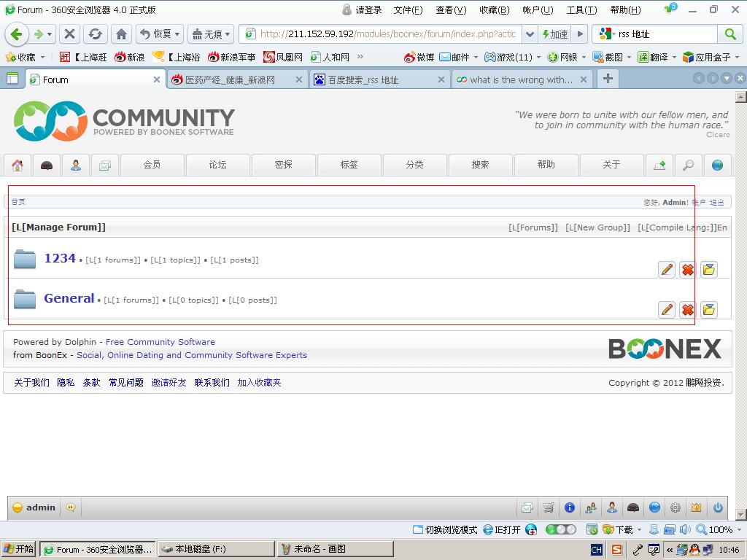Image resolution: width=747 pixels, height=560 pixels.
Task: Open the 100% zoom level dropdown
Action: pos(740,529)
